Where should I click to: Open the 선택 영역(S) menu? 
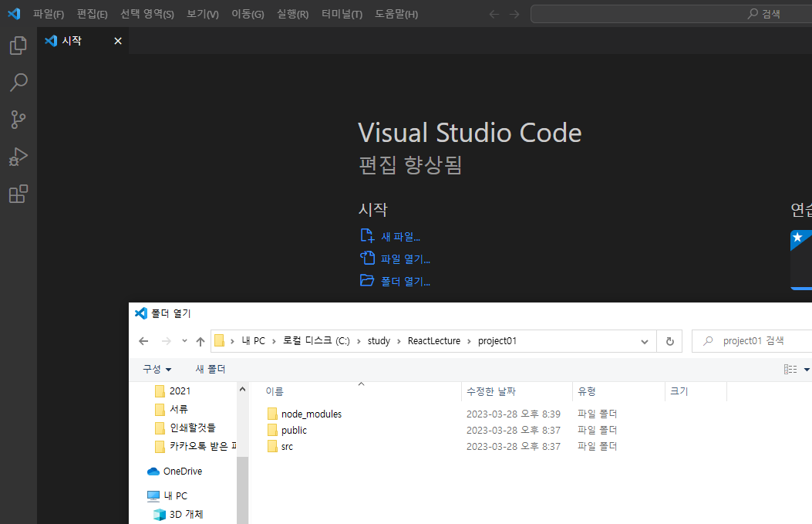pos(147,14)
